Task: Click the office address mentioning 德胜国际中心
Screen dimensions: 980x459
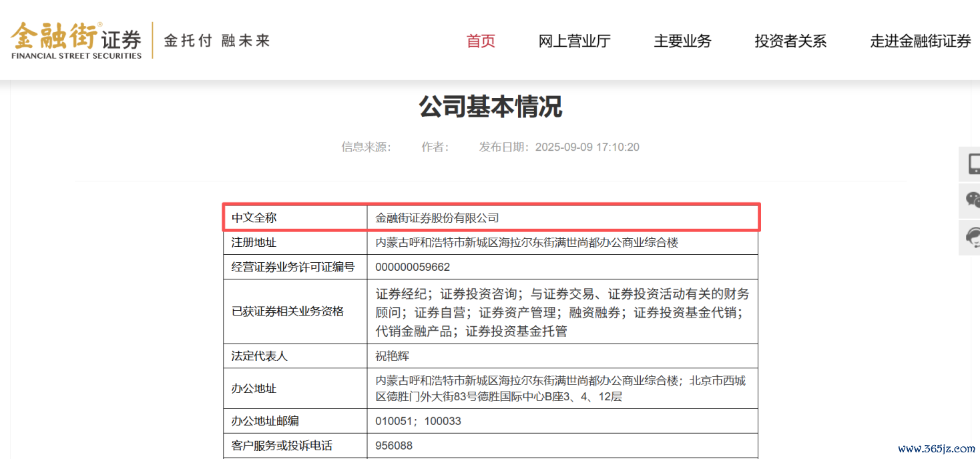Action: point(561,388)
